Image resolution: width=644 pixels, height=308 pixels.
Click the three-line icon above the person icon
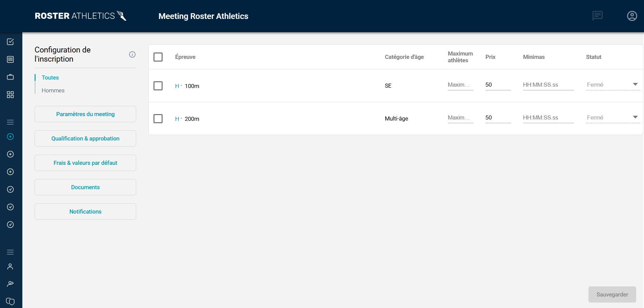[11, 252]
